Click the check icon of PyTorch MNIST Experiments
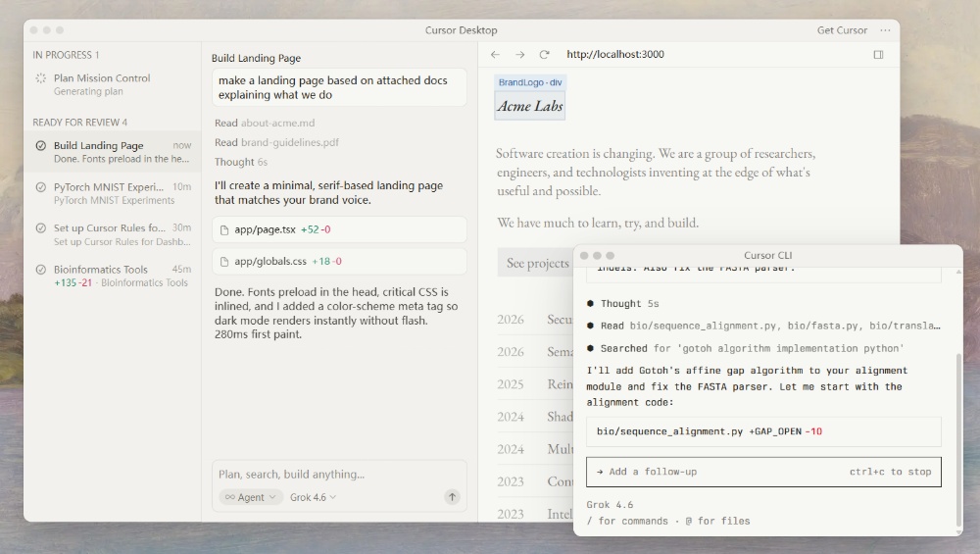The image size is (980, 554). click(40, 187)
